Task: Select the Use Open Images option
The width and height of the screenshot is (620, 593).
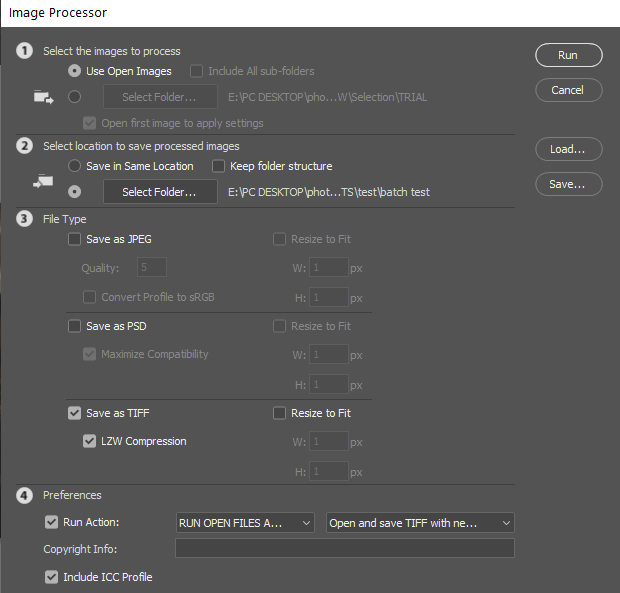Action: coord(75,71)
